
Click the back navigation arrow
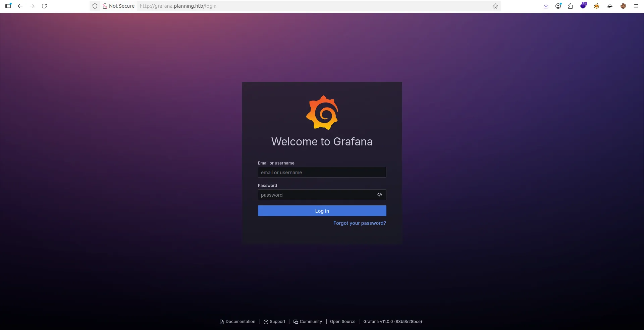coord(20,6)
